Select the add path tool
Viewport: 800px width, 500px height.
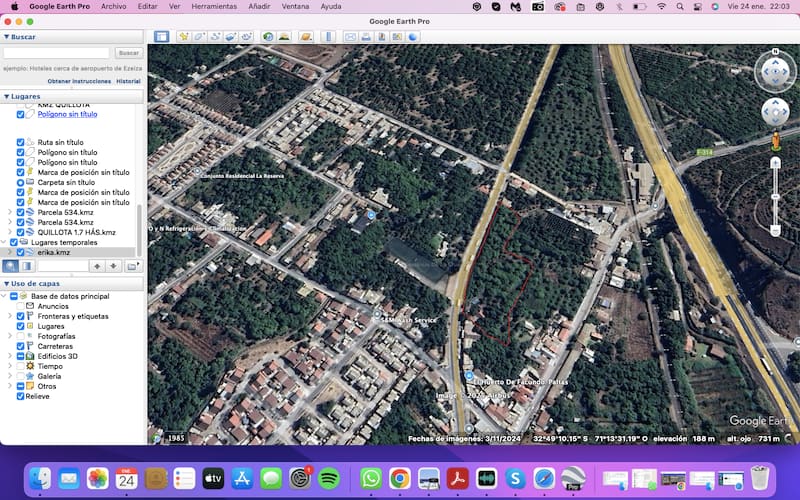click(x=215, y=37)
